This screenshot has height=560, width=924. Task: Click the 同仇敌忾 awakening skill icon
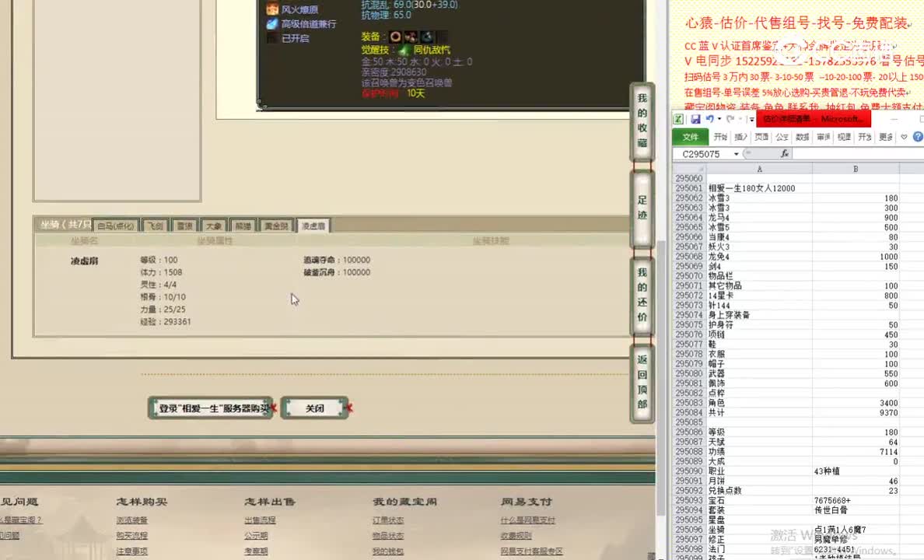404,50
